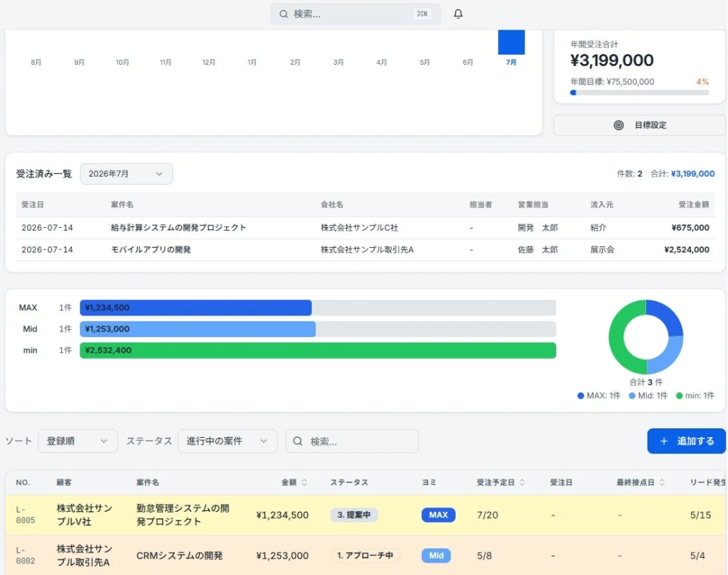Click company 株式会社サンプルC社
The width and height of the screenshot is (728, 575).
tap(359, 228)
